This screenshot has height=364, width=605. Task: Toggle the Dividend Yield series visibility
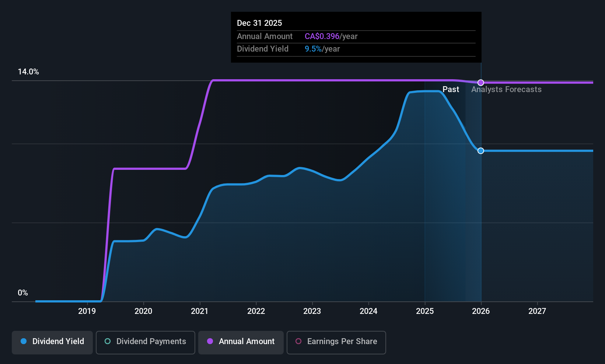click(x=52, y=342)
